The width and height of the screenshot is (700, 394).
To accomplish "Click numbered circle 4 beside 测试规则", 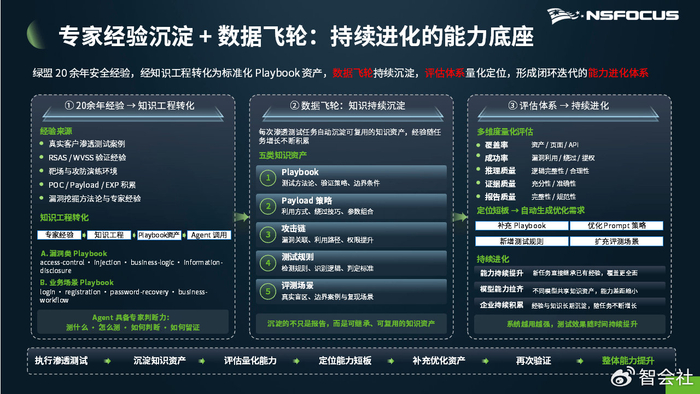I will (x=268, y=263).
